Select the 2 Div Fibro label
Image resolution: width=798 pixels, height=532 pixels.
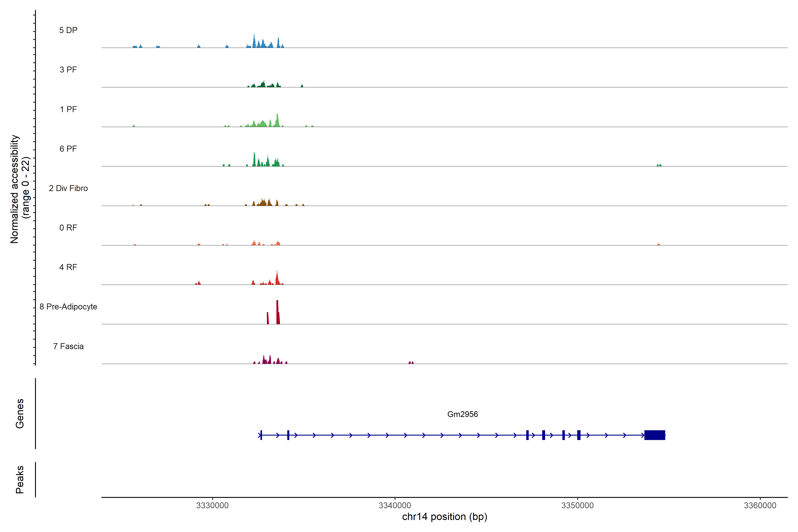(68, 188)
